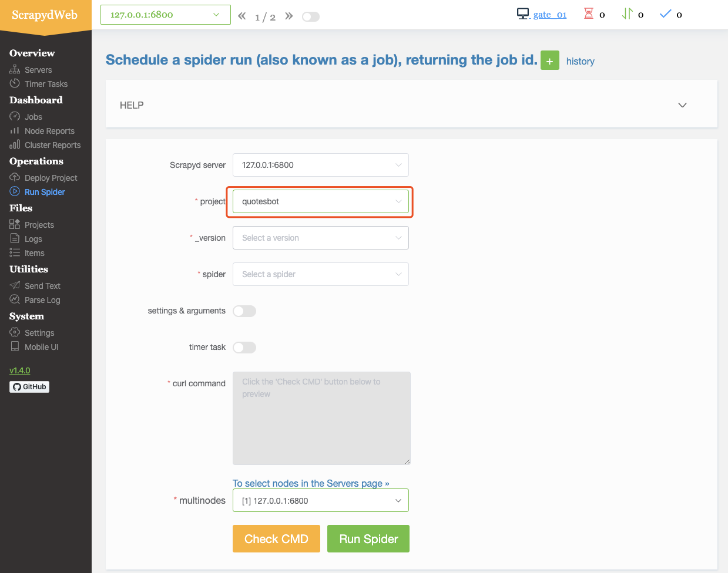Open Servers in the sidebar menu
This screenshot has height=573, width=728.
click(x=38, y=70)
